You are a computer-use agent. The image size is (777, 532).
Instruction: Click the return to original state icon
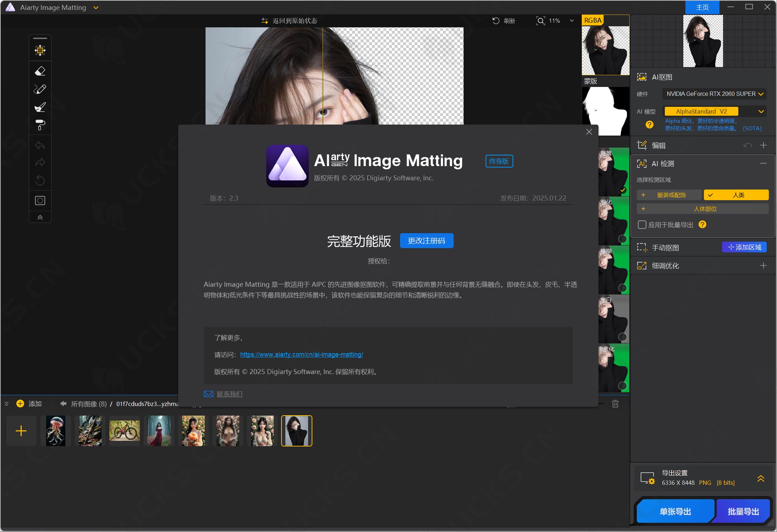265,21
